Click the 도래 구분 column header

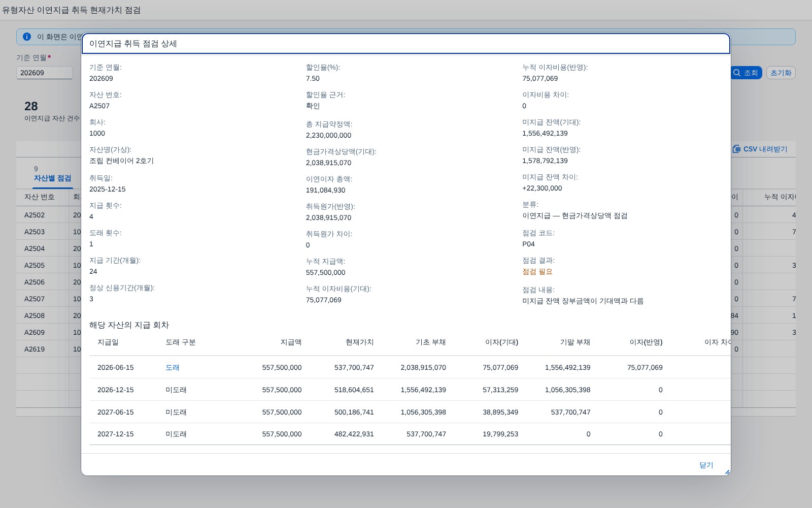point(181,342)
